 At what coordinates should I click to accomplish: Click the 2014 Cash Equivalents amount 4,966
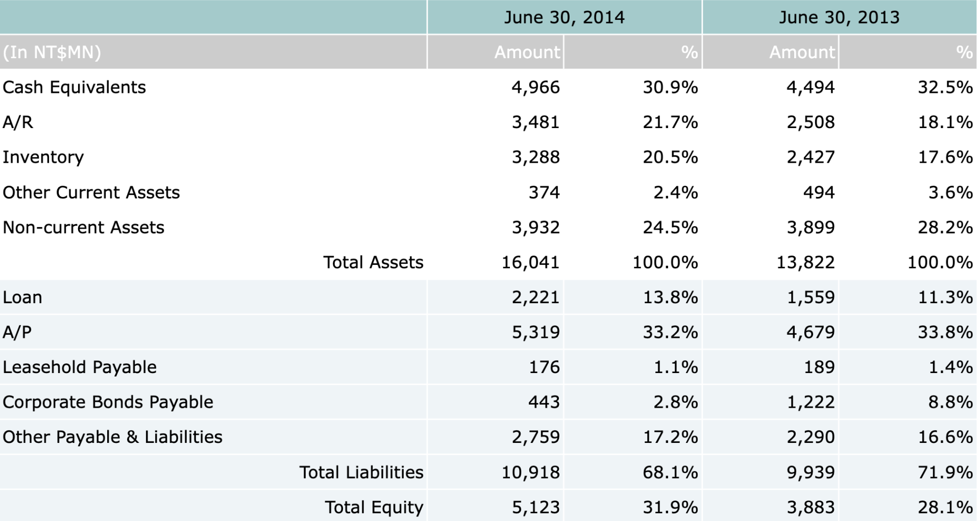(x=535, y=87)
